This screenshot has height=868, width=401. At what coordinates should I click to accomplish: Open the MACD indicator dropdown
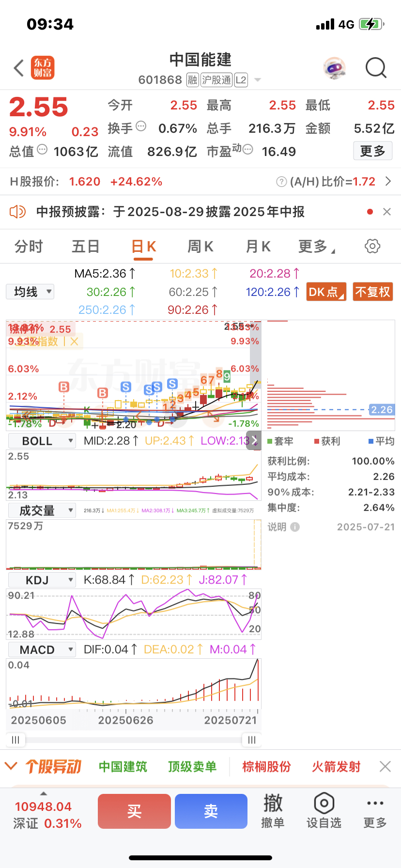point(42,650)
